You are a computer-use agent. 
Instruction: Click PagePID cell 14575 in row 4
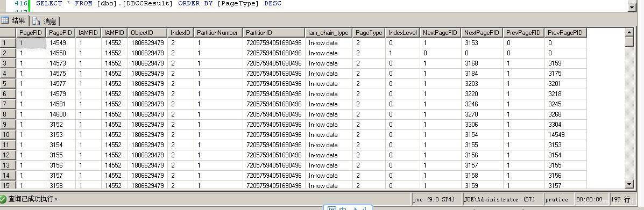pos(60,74)
